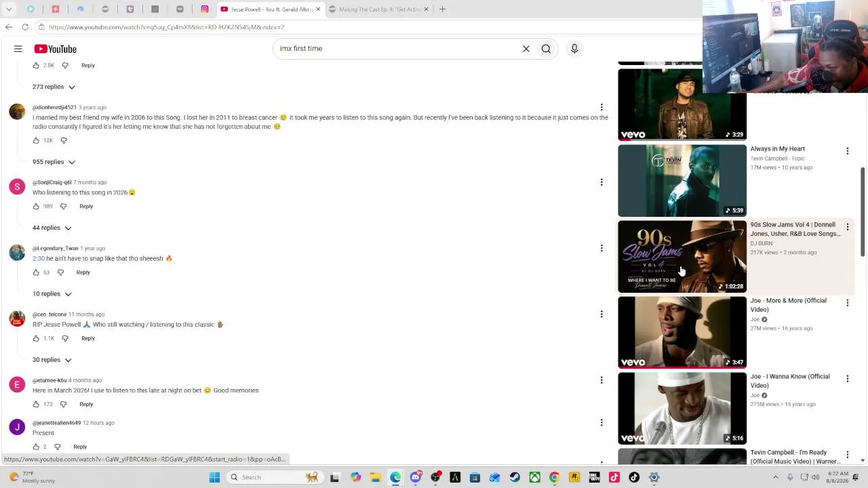Open the browser tab list dropdown
This screenshot has height=488, width=868.
point(9,9)
